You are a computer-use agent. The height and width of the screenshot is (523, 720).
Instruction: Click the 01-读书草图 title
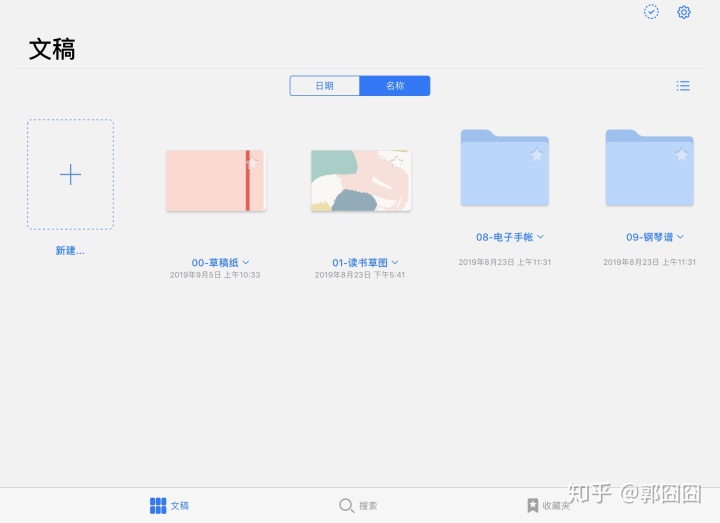360,263
